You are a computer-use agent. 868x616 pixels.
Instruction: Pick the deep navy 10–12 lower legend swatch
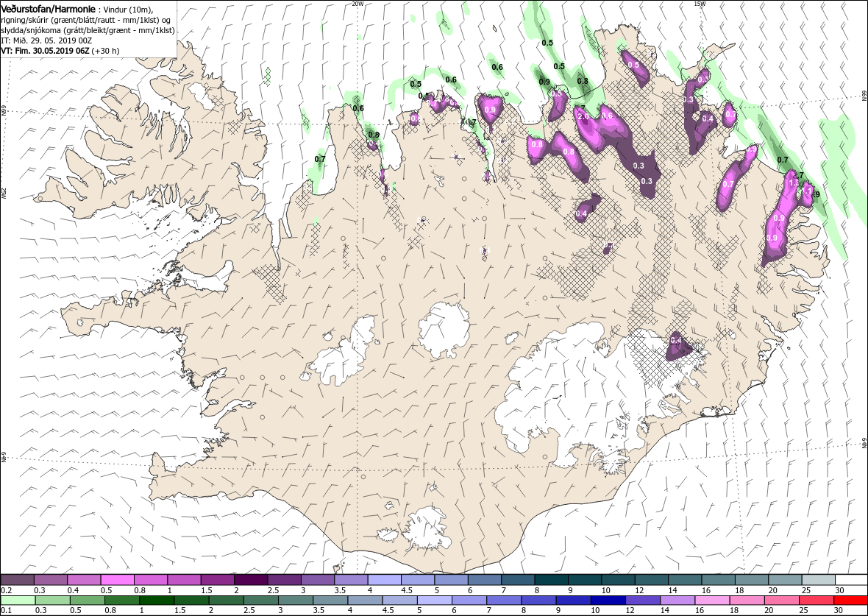[608, 601]
